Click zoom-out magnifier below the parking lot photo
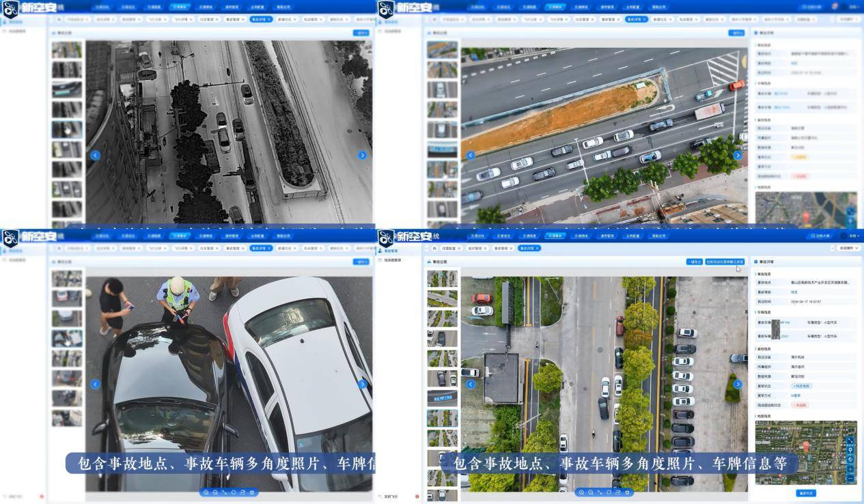864x504 pixels. (x=591, y=492)
